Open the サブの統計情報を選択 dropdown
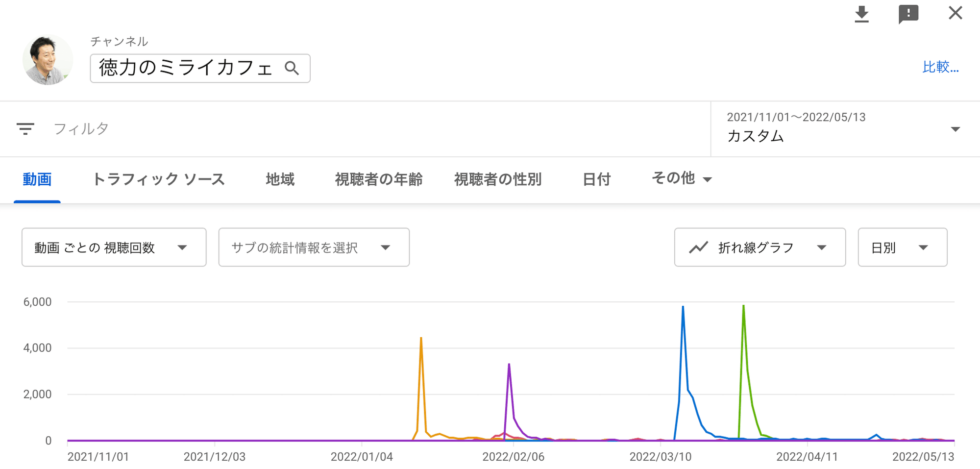 [314, 247]
